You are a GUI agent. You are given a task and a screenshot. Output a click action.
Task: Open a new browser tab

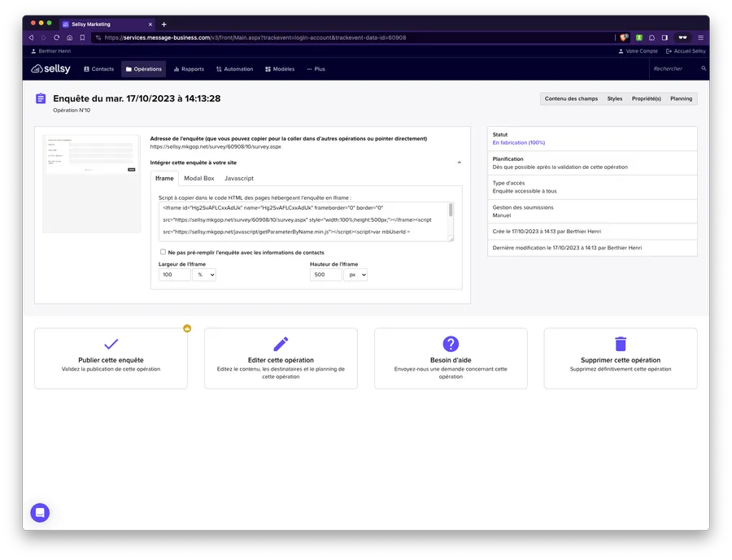click(x=163, y=24)
